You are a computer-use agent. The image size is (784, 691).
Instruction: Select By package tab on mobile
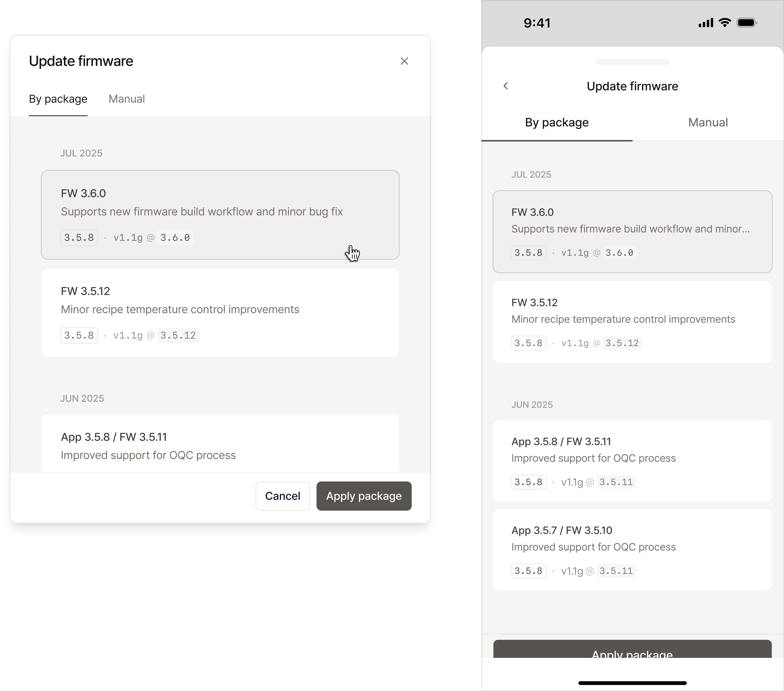(557, 122)
